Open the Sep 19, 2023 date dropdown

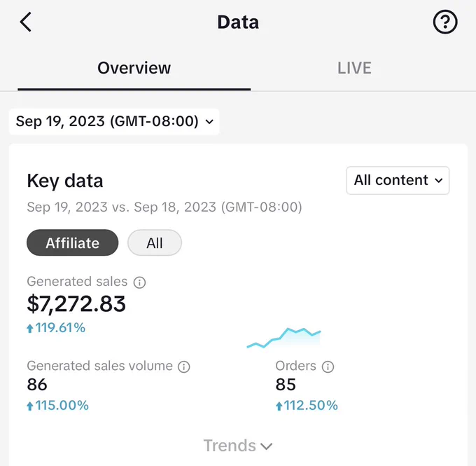pos(114,122)
